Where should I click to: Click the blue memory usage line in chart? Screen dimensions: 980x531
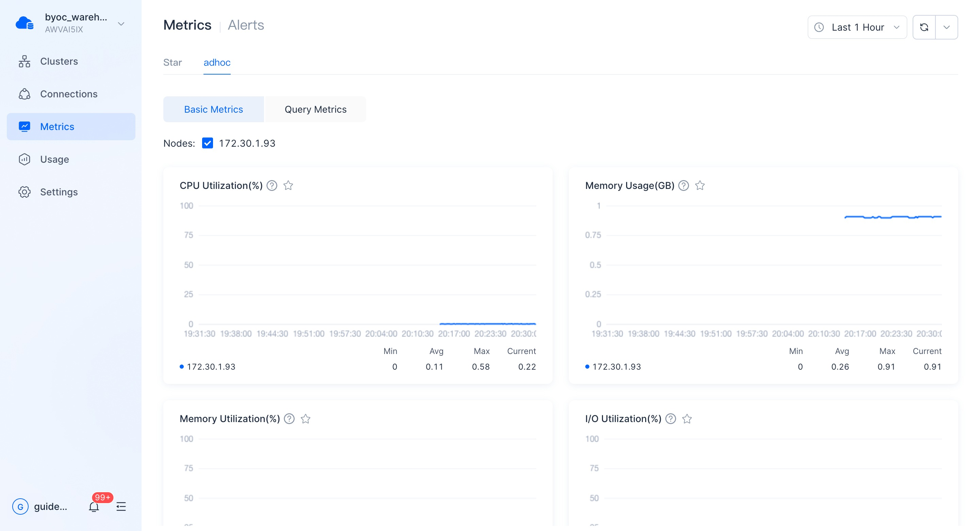[x=893, y=217]
